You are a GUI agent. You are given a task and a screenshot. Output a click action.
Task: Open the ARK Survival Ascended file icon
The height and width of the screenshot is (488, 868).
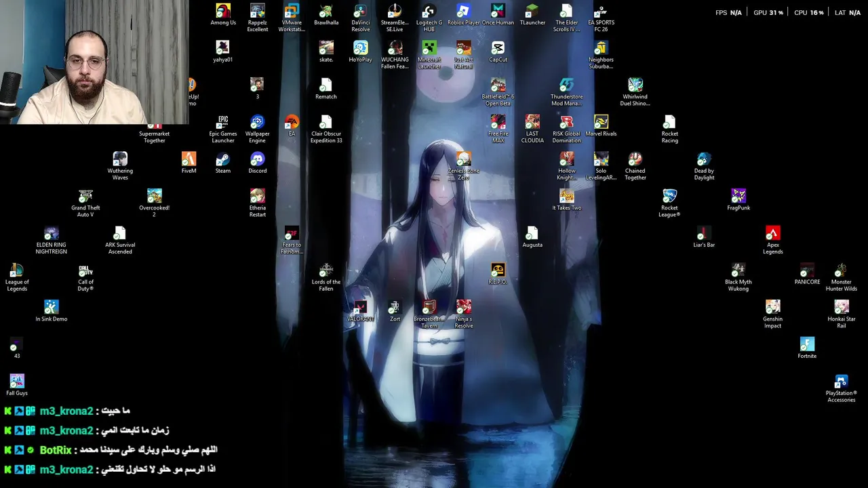[x=120, y=241]
